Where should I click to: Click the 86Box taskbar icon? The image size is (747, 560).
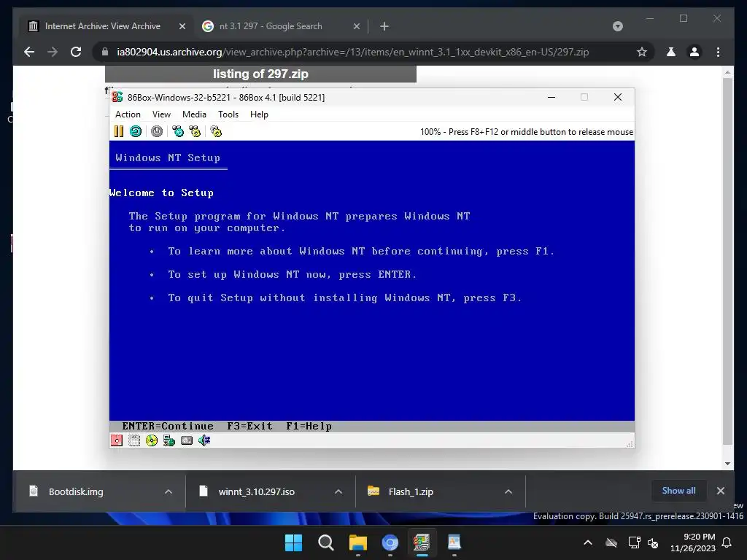pyautogui.click(x=422, y=542)
